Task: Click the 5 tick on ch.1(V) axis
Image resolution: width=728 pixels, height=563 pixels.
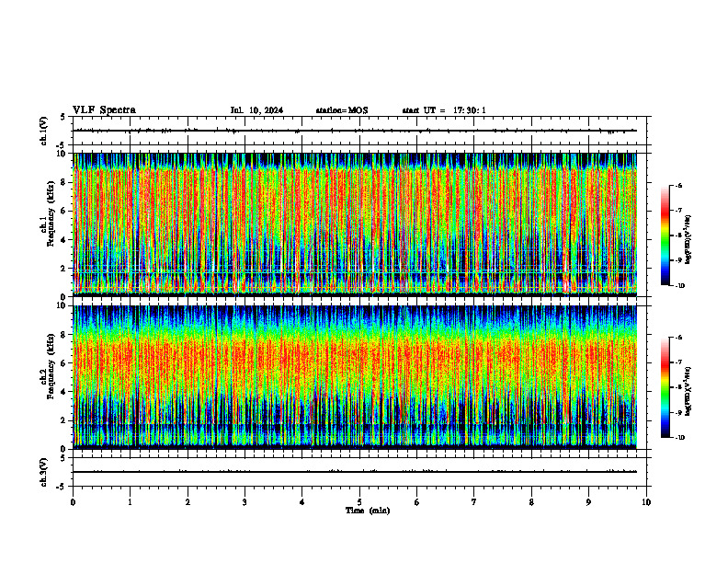Action: [63, 117]
